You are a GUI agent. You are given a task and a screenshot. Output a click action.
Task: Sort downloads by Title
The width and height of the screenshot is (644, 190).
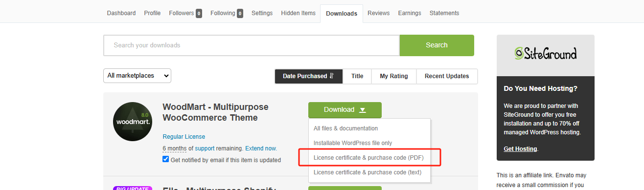(x=357, y=76)
